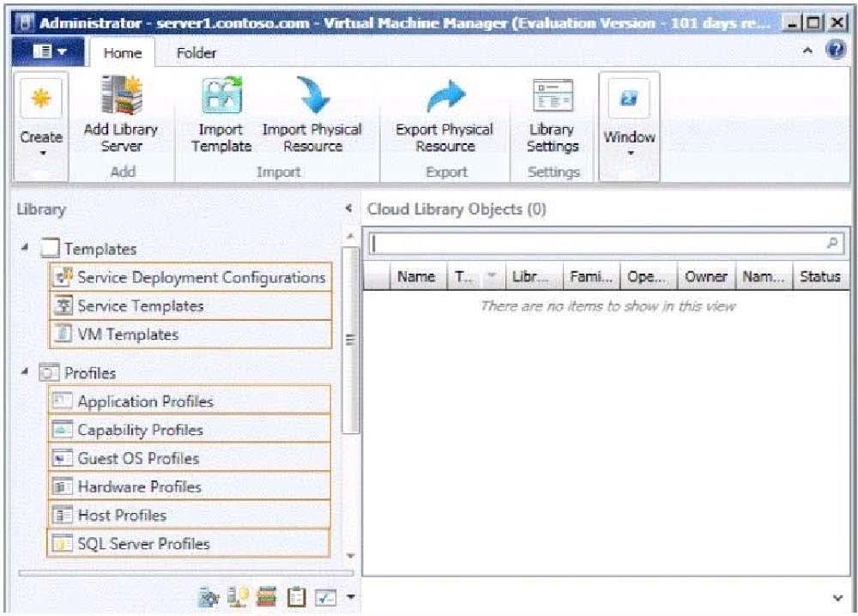858x616 pixels.
Task: Click the VM Templates icon
Action: click(x=63, y=333)
